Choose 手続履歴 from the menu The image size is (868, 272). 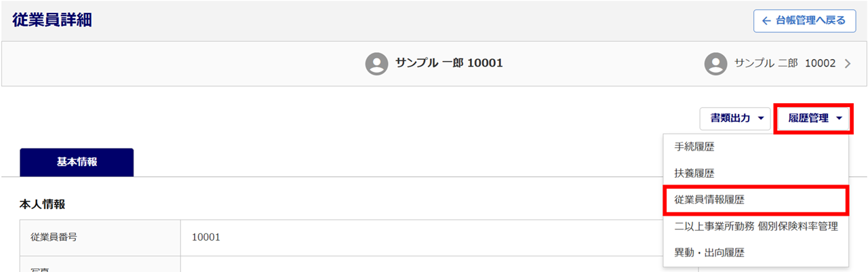point(694,147)
